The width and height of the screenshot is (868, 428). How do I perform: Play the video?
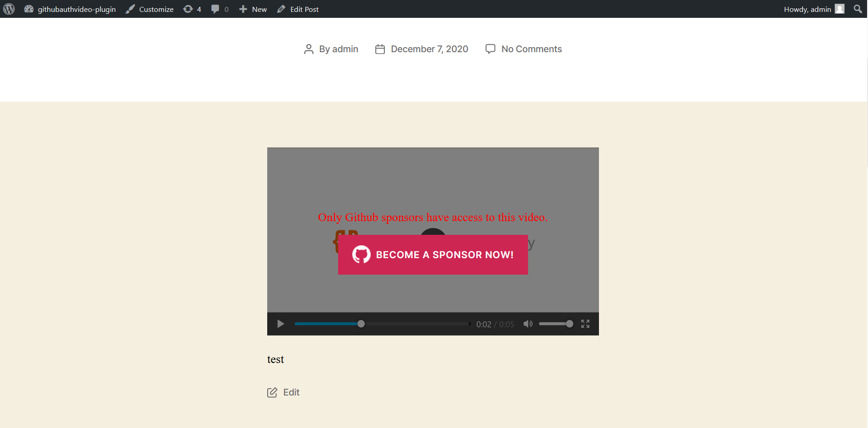[x=280, y=324]
